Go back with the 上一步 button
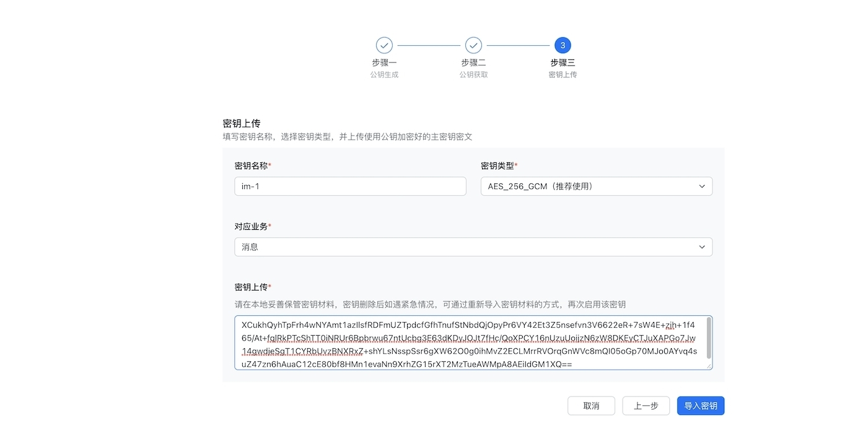Screen dimensions: 868x446 click(646, 406)
